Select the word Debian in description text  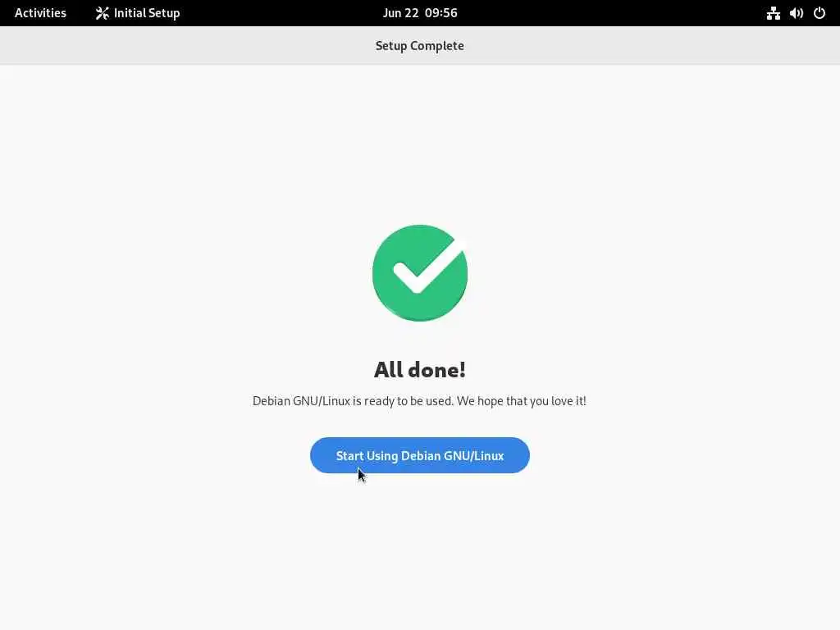(x=271, y=400)
